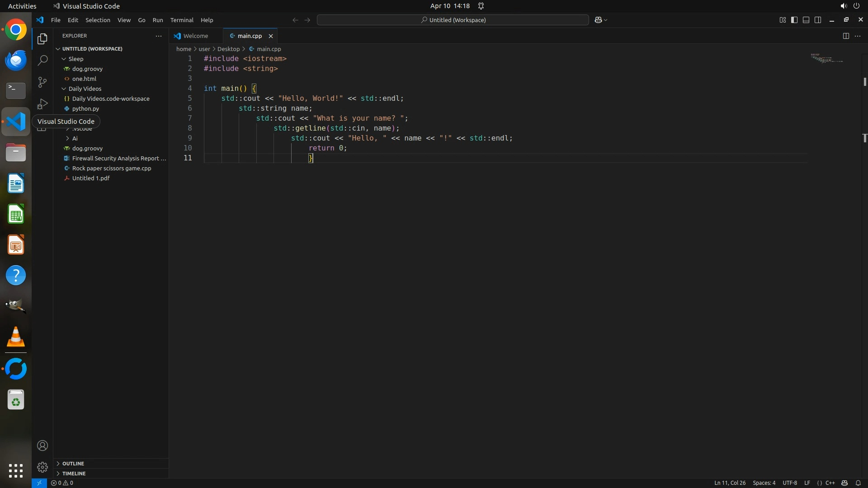Open the Accounts menu icon

42,446
